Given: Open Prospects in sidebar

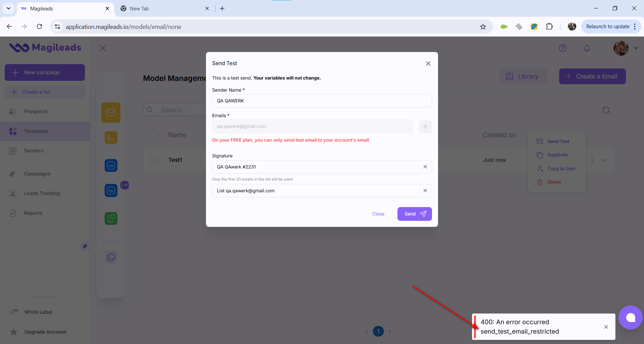Looking at the screenshot, I should pyautogui.click(x=45, y=111).
